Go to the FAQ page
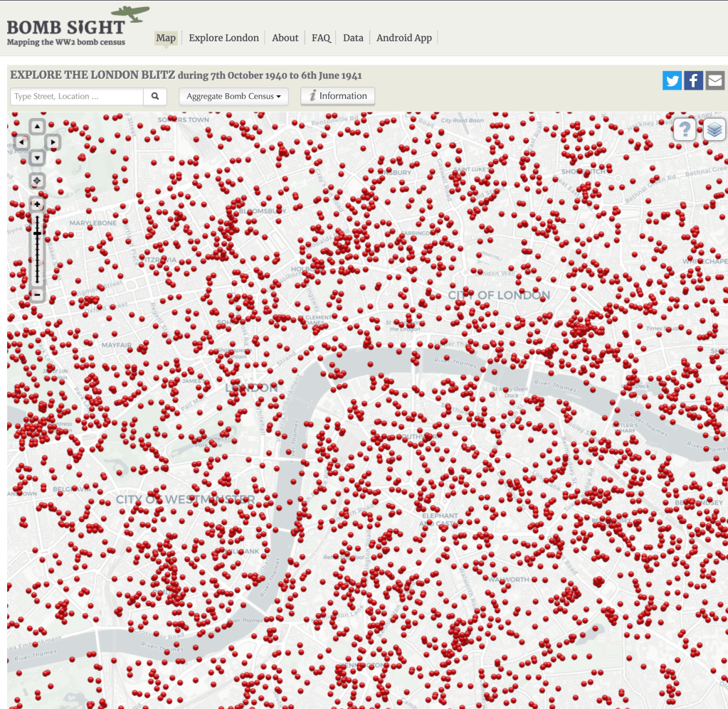 click(x=321, y=38)
